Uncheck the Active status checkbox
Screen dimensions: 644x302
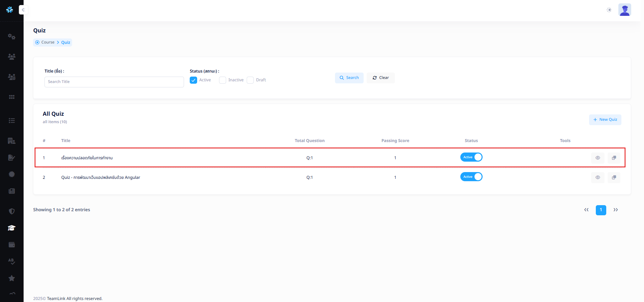click(x=193, y=80)
